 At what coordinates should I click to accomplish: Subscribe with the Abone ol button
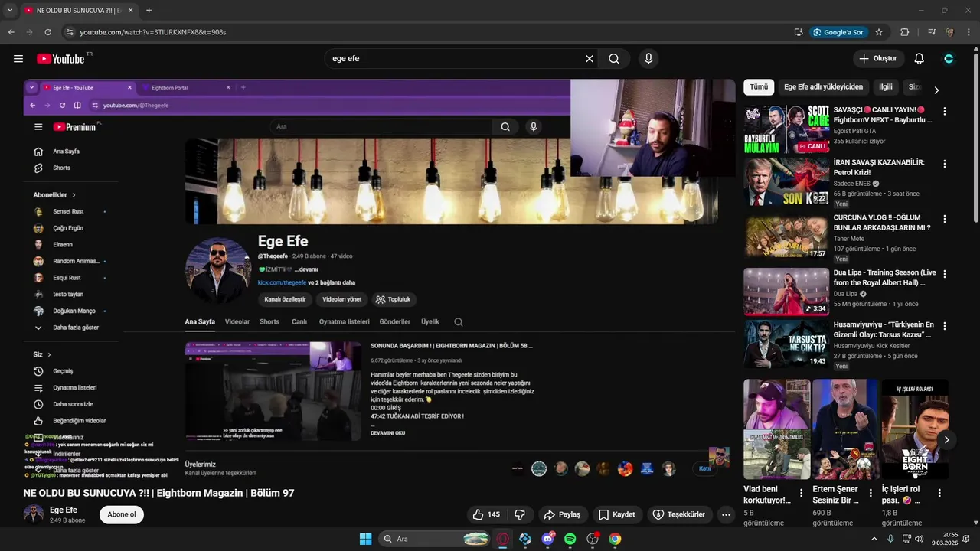122,514
